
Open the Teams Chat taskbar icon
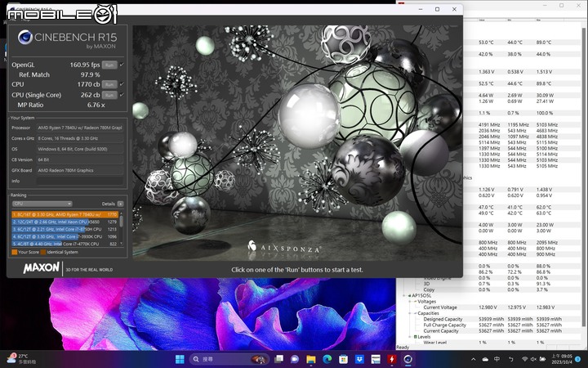click(295, 359)
